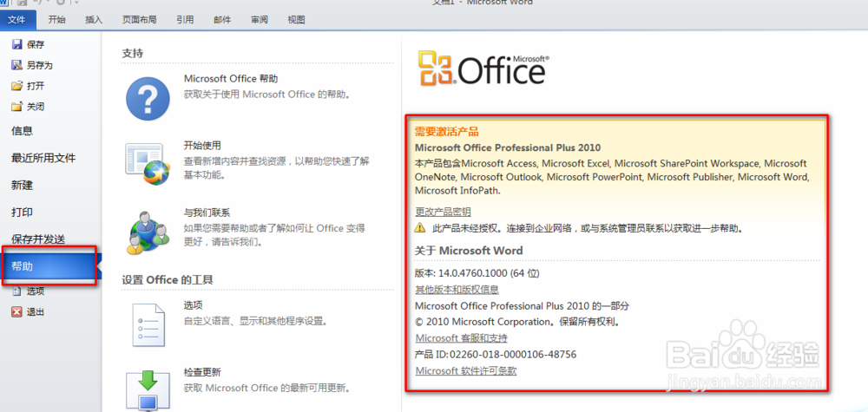Click the yellow warning triangle icon
Screen dimensions: 868x412
[421, 227]
